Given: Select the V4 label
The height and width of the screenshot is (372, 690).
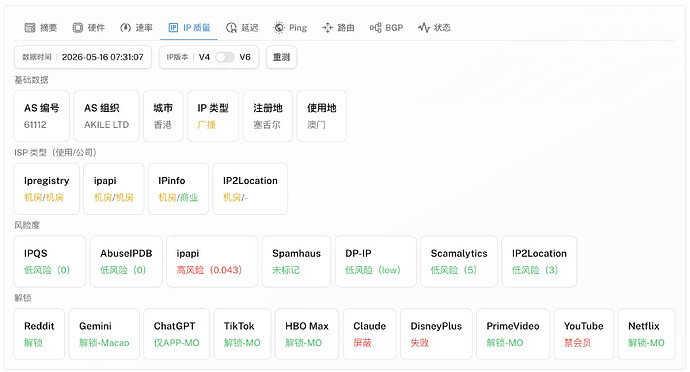Looking at the screenshot, I should [x=204, y=57].
